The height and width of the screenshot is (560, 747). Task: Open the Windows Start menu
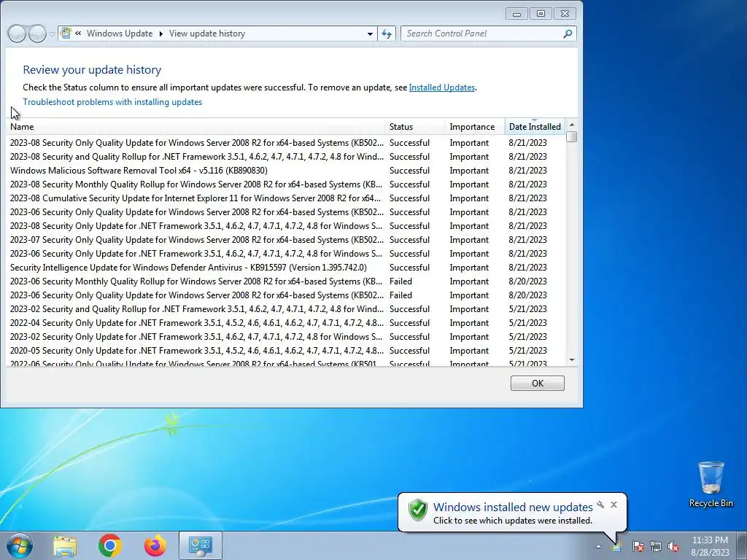coord(20,545)
